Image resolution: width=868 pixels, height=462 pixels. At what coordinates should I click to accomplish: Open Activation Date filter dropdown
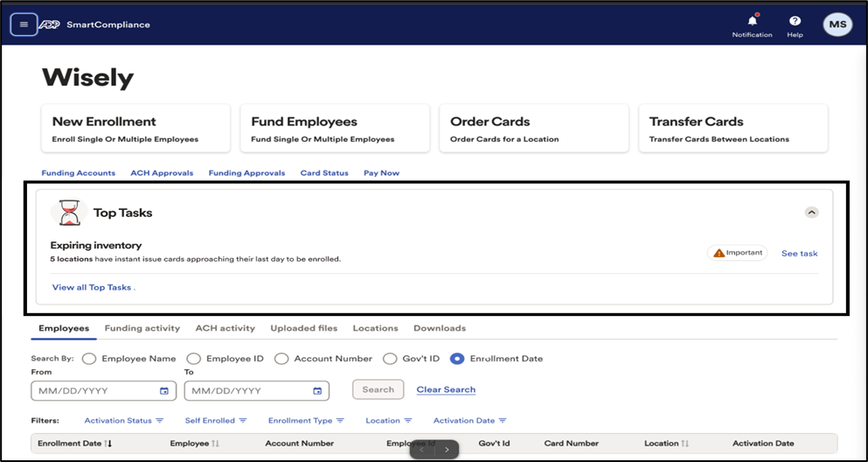coord(470,421)
